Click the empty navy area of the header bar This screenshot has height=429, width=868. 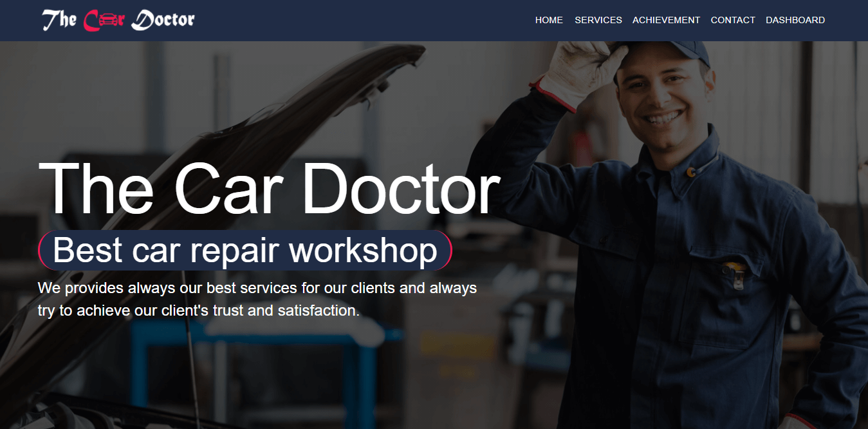click(x=360, y=21)
